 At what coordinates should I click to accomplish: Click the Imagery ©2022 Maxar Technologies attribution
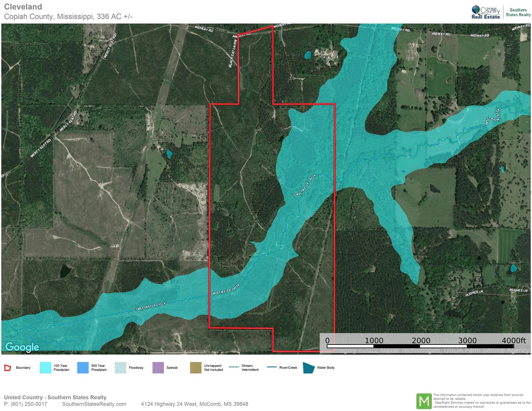click(x=431, y=351)
